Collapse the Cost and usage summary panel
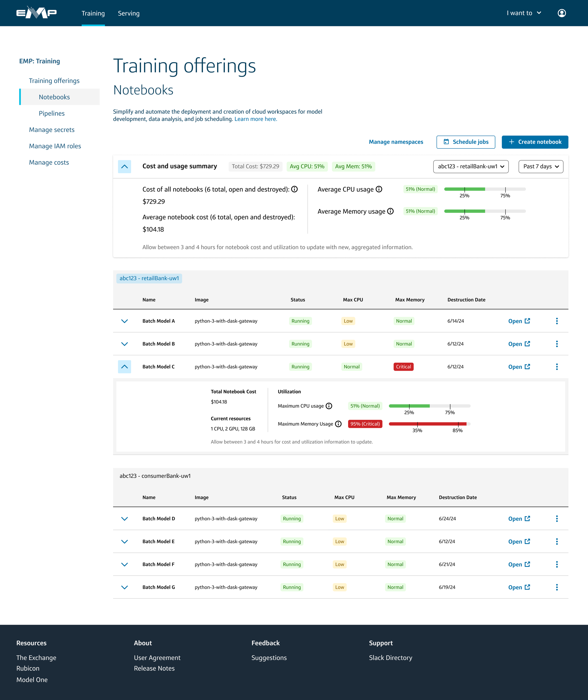Image resolution: width=588 pixels, height=700 pixels. 124,167
